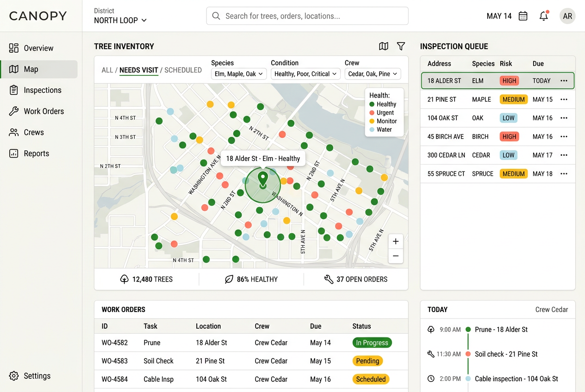The height and width of the screenshot is (392, 585).
Task: Open the Crew filter dropdown
Action: click(x=373, y=74)
